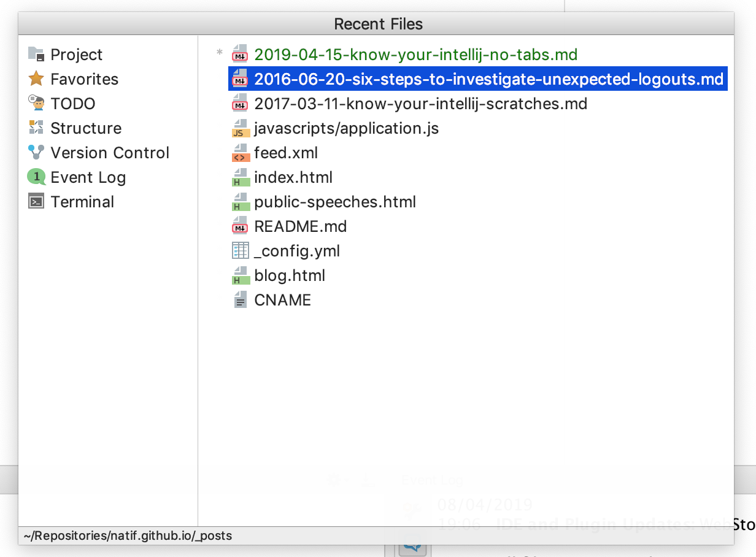This screenshot has height=557, width=756.
Task: Show the TODO tool window
Action: tap(73, 104)
